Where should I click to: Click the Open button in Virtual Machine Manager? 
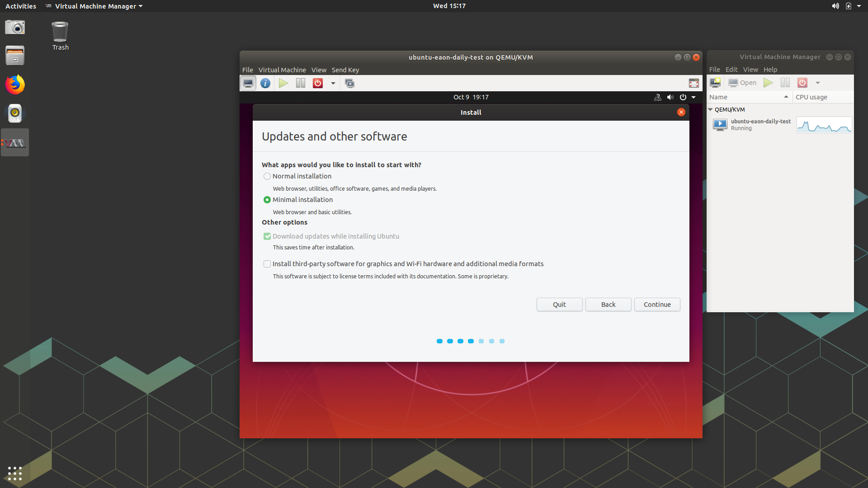point(742,83)
